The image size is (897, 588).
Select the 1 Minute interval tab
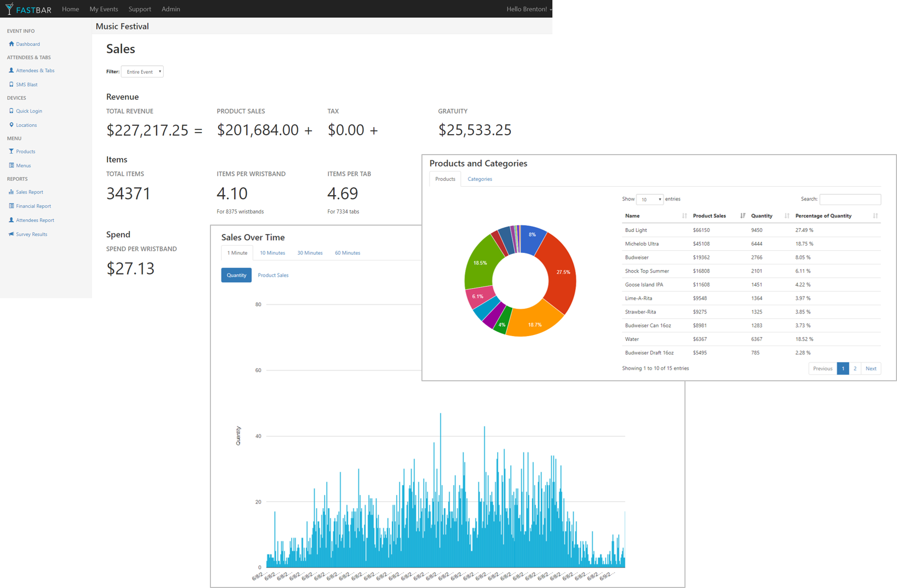[237, 253]
